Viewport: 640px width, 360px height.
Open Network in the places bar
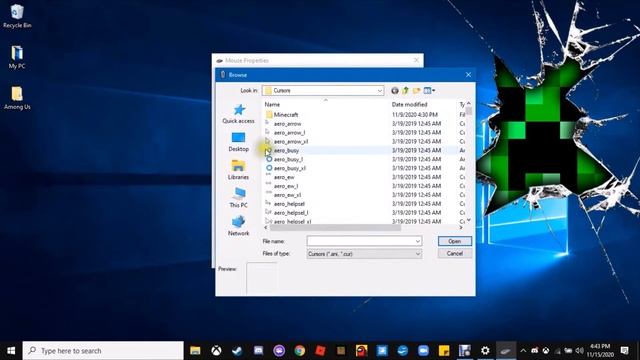[x=238, y=226]
